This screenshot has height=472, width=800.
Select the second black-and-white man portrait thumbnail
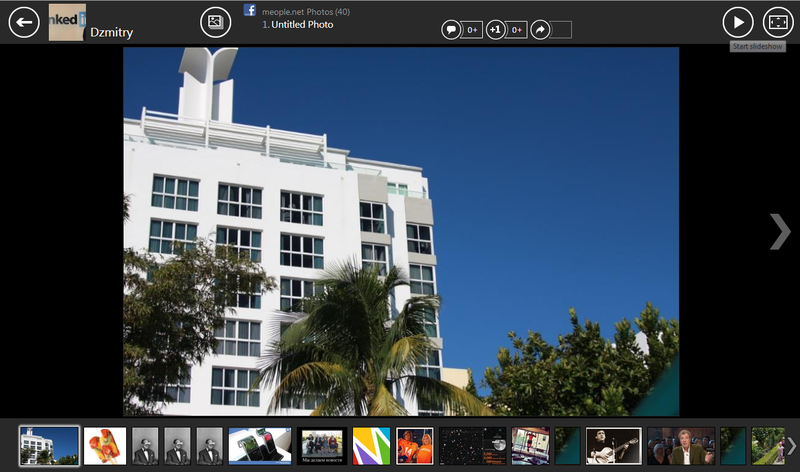coord(178,446)
